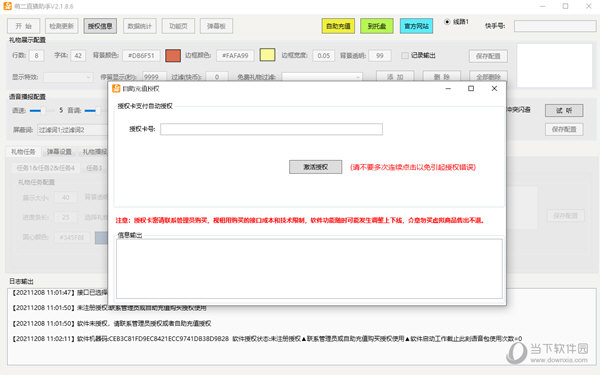Click the main window's orange app icon

click(x=7, y=6)
